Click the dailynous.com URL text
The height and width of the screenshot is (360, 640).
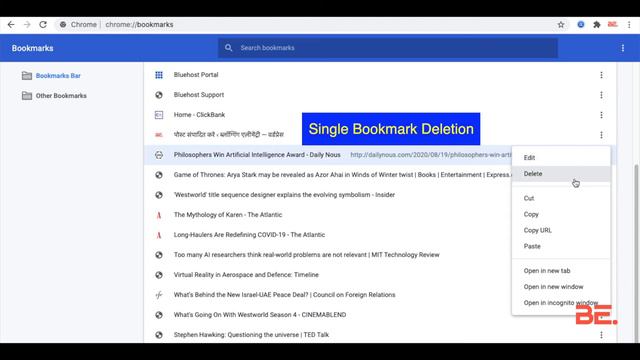tap(431, 155)
